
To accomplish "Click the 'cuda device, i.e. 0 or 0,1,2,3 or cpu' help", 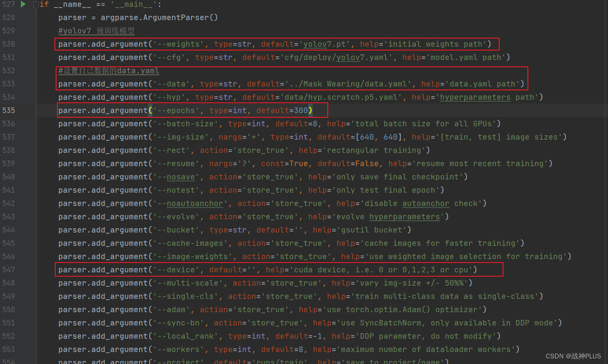I will click(381, 270).
